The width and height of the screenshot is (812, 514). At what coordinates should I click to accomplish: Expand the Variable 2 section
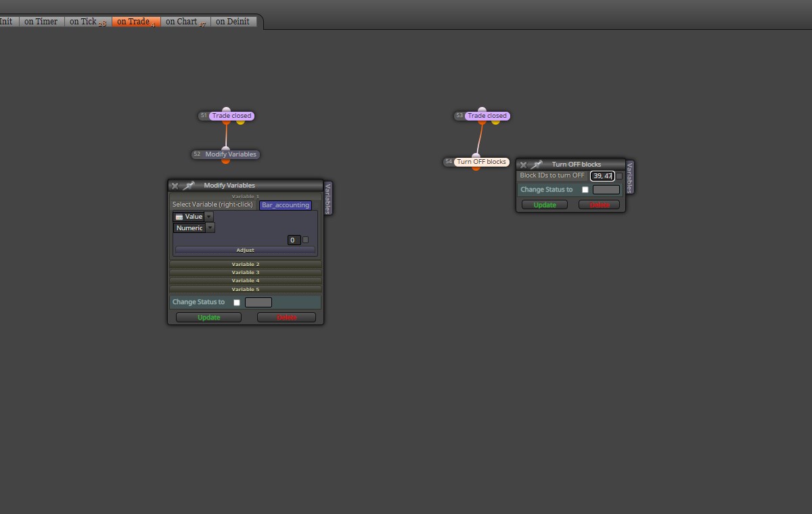tap(246, 264)
